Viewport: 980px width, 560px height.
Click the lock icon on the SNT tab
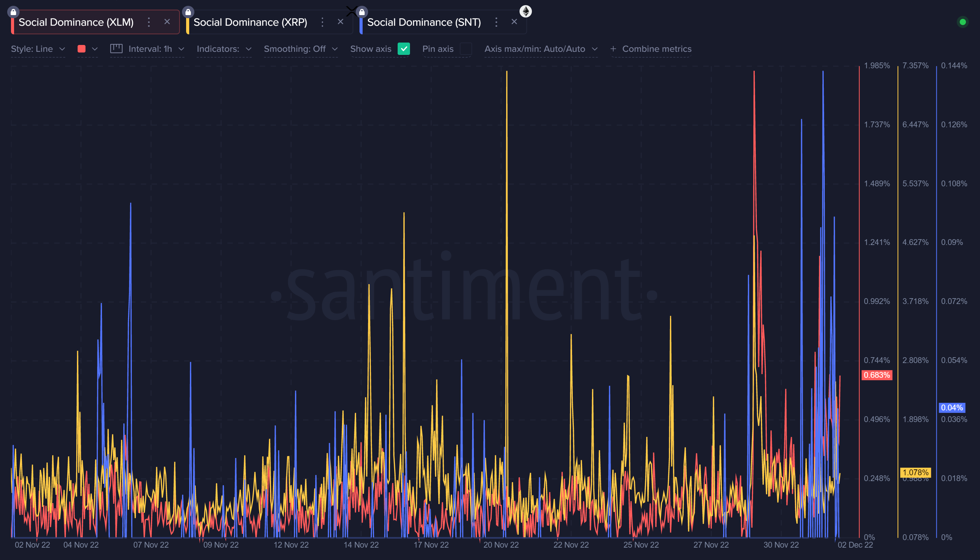click(x=362, y=12)
